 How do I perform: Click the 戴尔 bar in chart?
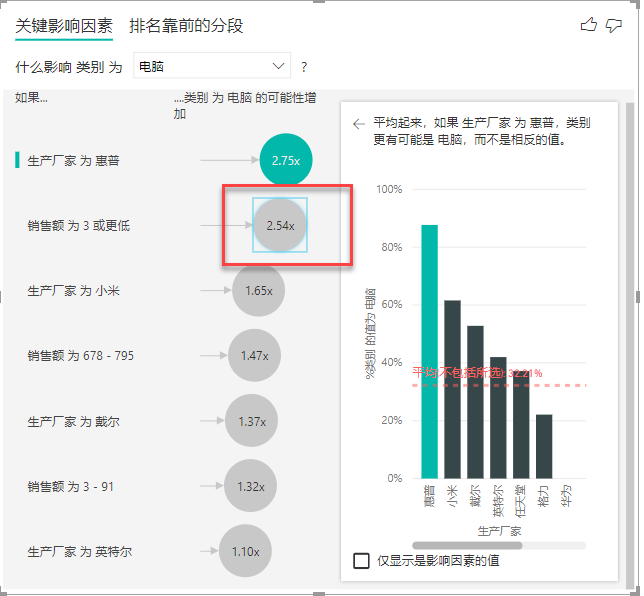[475, 402]
